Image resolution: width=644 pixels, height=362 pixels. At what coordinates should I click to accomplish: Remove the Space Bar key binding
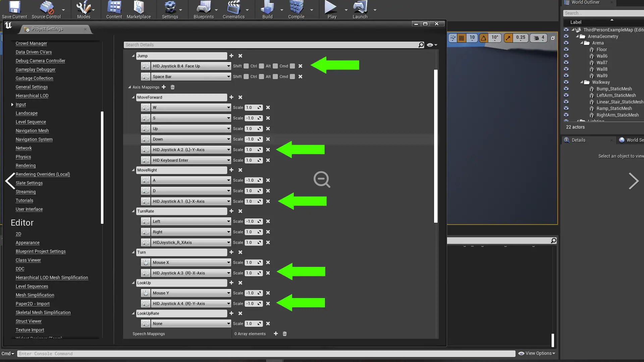point(300,77)
